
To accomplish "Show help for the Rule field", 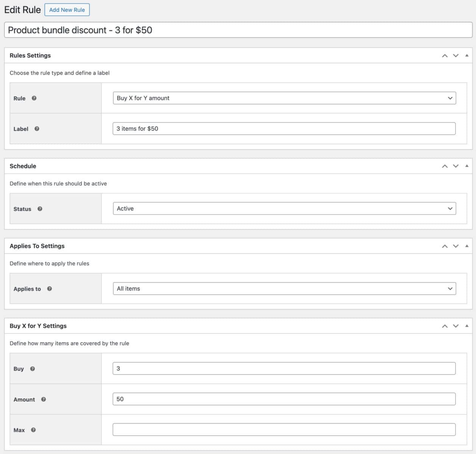I will [34, 98].
